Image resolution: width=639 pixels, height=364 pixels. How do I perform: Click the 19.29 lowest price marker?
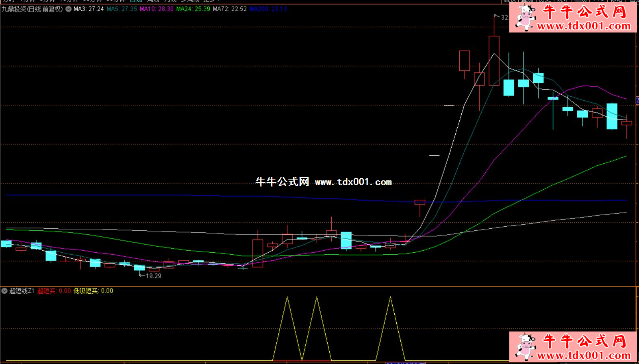(151, 276)
